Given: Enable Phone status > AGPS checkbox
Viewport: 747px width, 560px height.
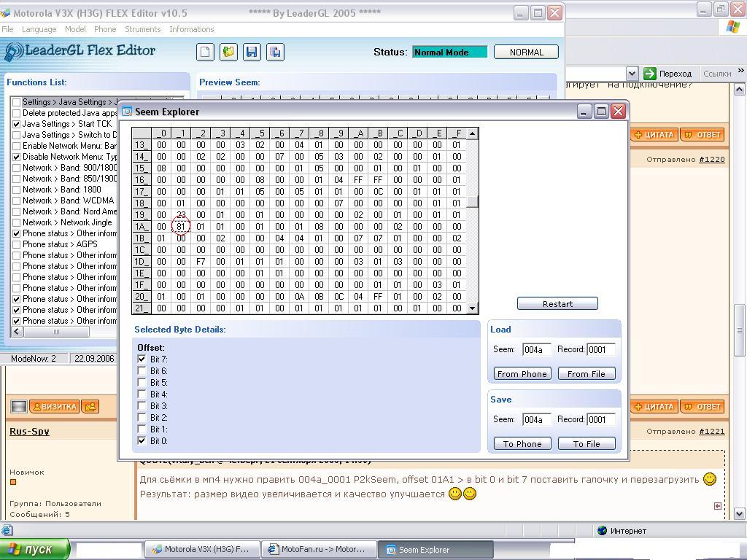Looking at the screenshot, I should click(x=17, y=245).
